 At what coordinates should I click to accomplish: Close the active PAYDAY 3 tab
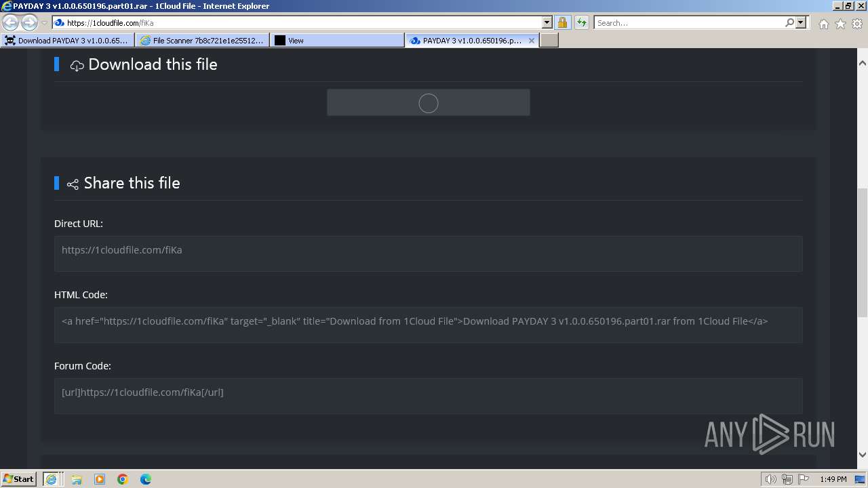[532, 41]
